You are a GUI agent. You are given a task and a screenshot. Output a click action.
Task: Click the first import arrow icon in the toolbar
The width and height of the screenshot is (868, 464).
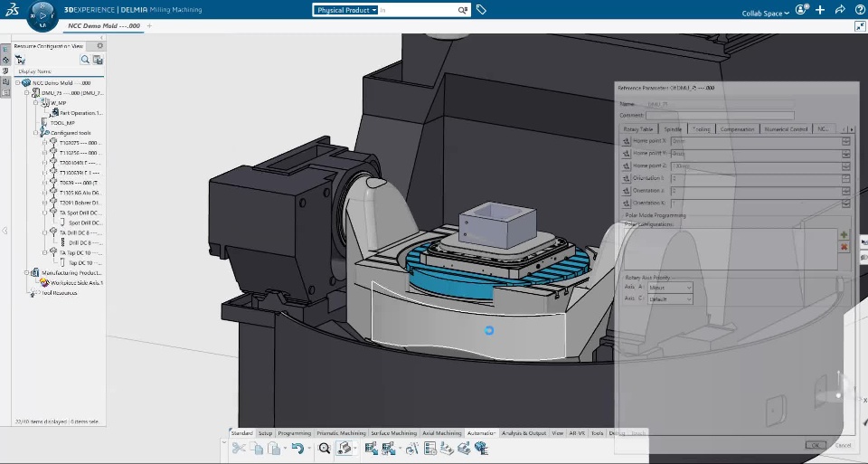coord(371,448)
